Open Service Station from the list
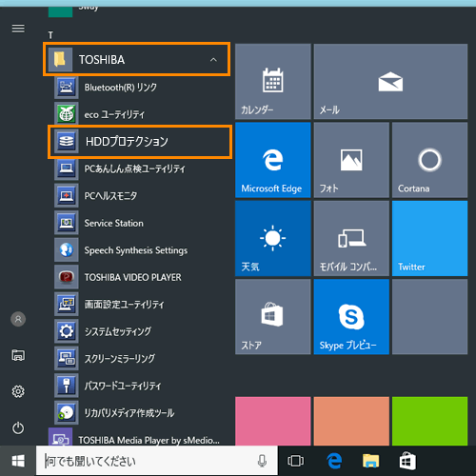Viewport: 476px width, 476px height. pos(140,223)
